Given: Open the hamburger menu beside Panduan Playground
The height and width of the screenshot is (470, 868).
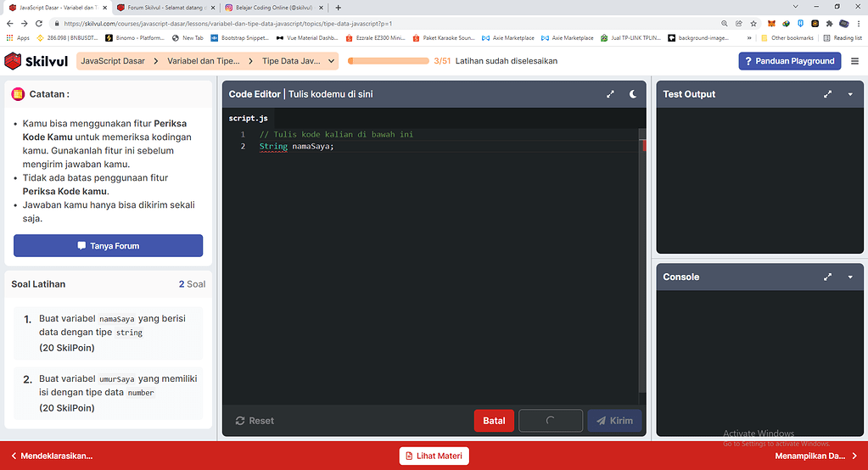Looking at the screenshot, I should click(x=854, y=61).
